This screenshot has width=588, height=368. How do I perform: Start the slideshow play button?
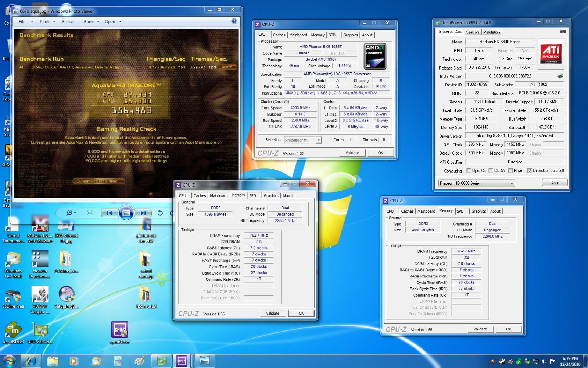click(x=126, y=213)
